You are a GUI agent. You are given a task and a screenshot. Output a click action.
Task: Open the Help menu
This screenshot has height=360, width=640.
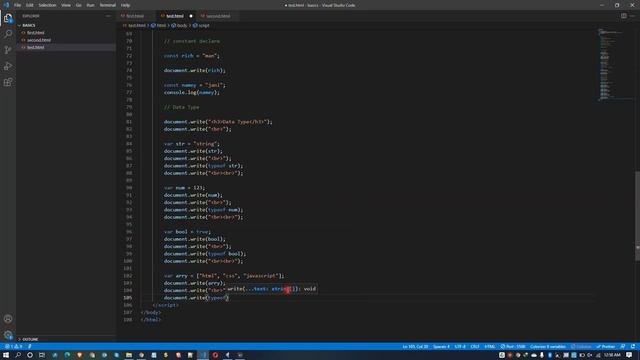tap(125, 5)
